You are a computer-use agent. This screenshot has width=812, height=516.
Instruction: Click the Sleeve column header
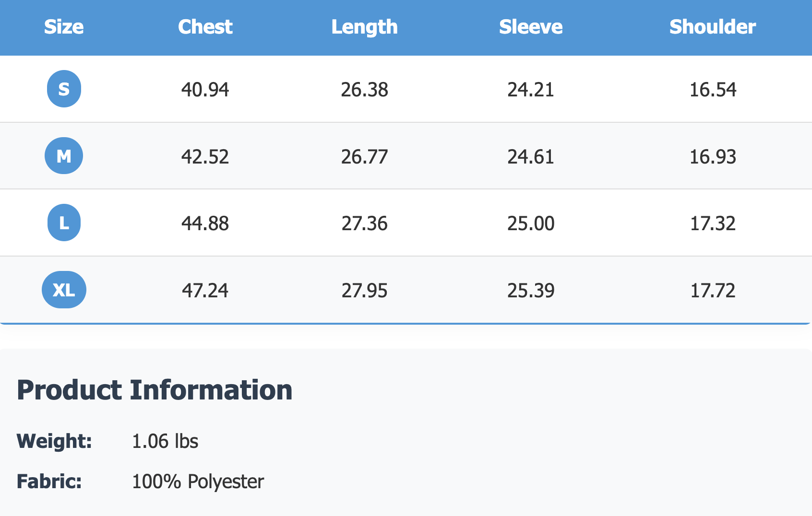coord(531,27)
